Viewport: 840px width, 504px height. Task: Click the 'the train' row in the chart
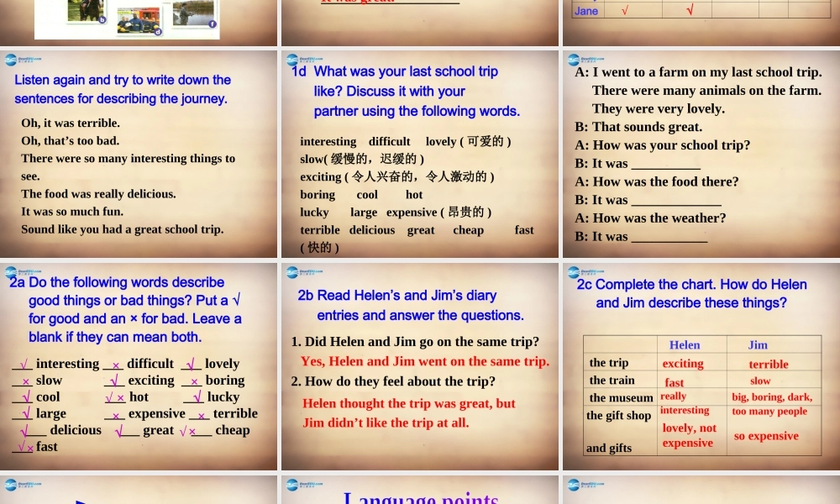click(x=612, y=380)
